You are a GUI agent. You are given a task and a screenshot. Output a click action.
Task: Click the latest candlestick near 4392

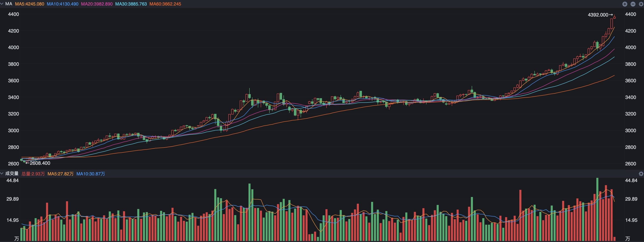[614, 17]
